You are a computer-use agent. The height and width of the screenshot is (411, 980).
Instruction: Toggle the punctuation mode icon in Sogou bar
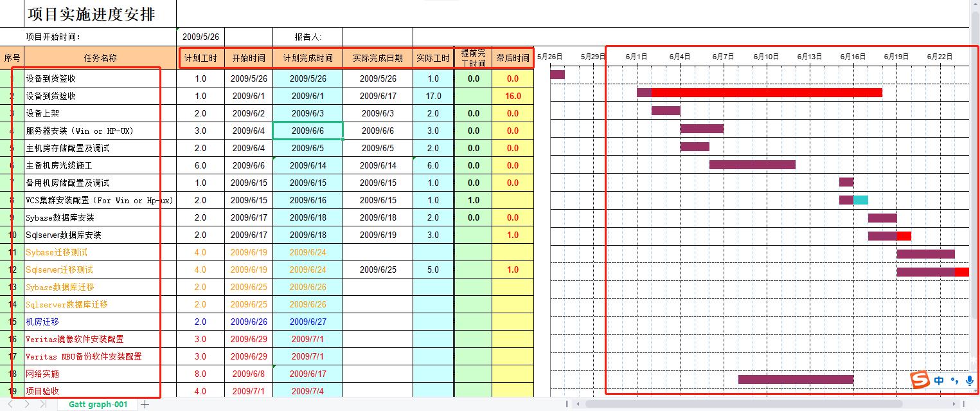pyautogui.click(x=954, y=381)
